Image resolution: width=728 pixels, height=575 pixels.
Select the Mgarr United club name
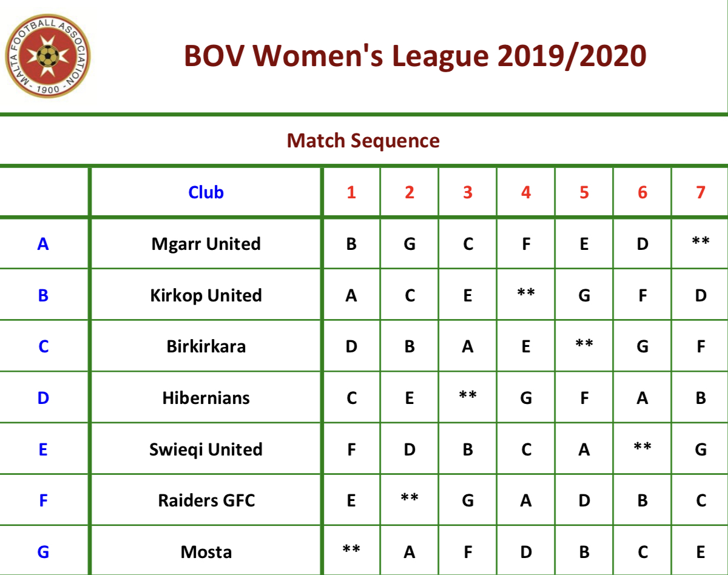pos(206,244)
